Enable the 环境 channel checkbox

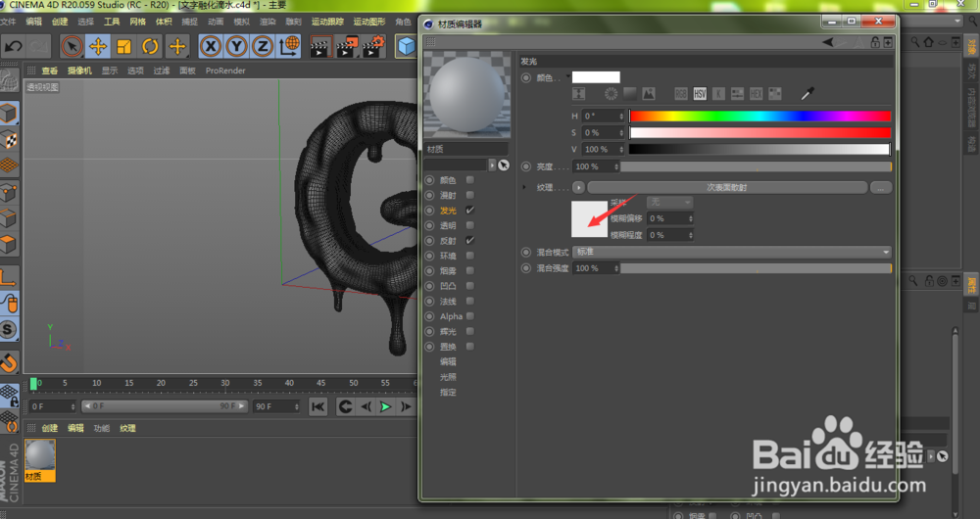[x=470, y=256]
